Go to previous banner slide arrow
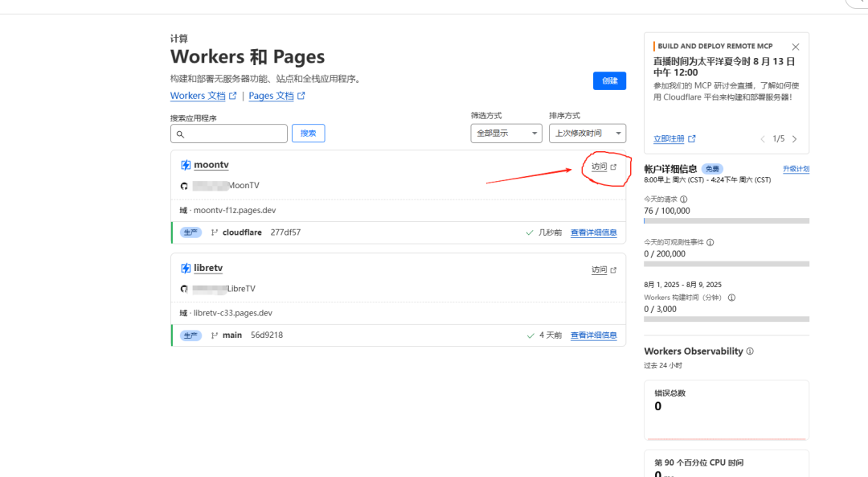Image resolution: width=868 pixels, height=477 pixels. coord(763,139)
